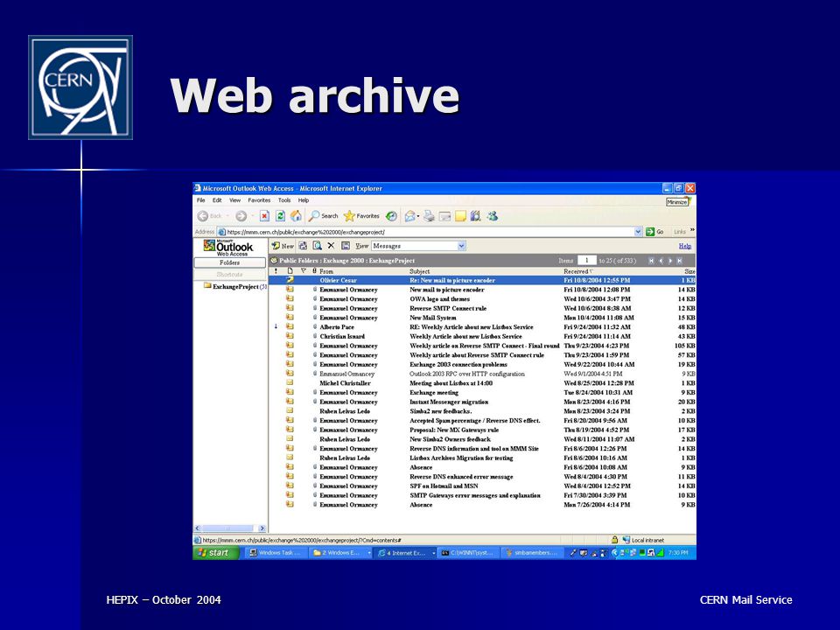Screen dimensions: 840x630
Task: Open the Favorites menu
Action: point(259,200)
